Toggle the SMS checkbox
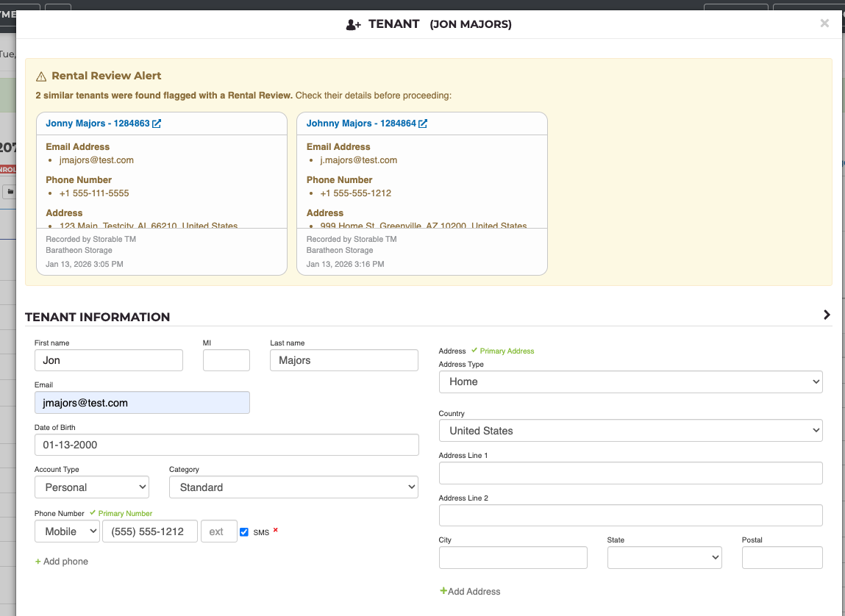The height and width of the screenshot is (616, 845). pyautogui.click(x=244, y=532)
